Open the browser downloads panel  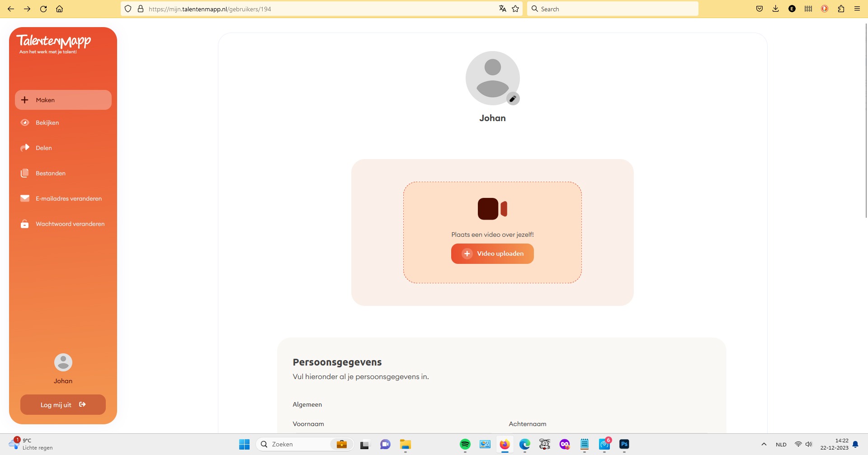point(776,9)
